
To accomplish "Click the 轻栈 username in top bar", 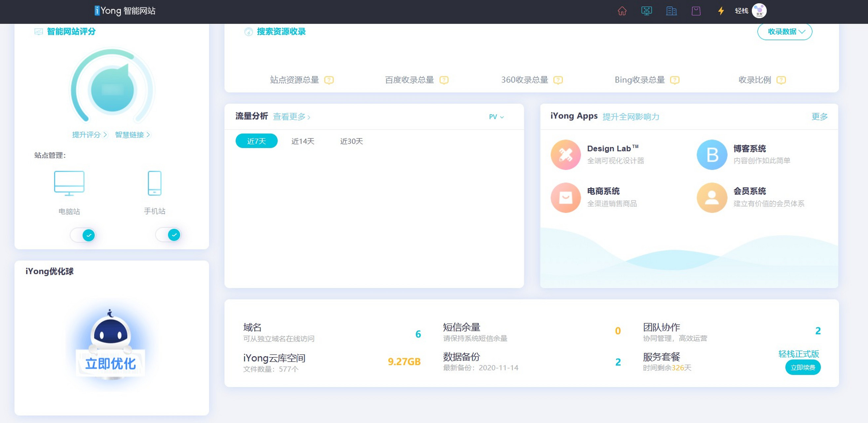I will pyautogui.click(x=741, y=11).
